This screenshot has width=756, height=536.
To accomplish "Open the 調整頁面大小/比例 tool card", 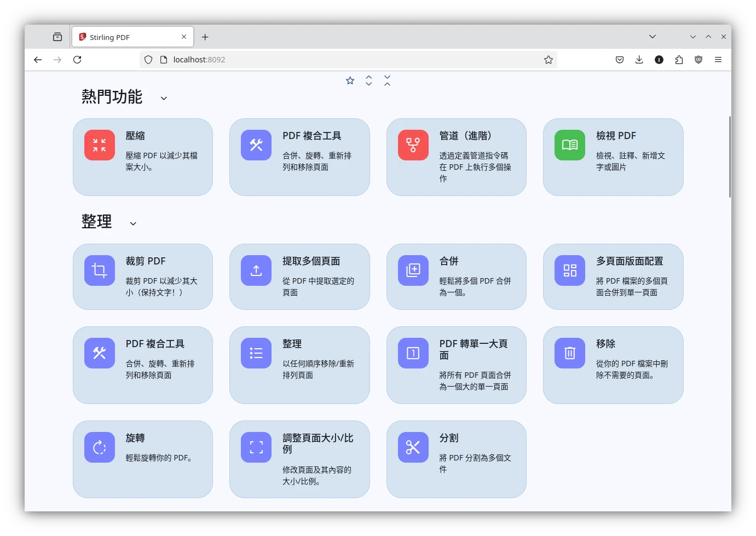I will 299,459.
